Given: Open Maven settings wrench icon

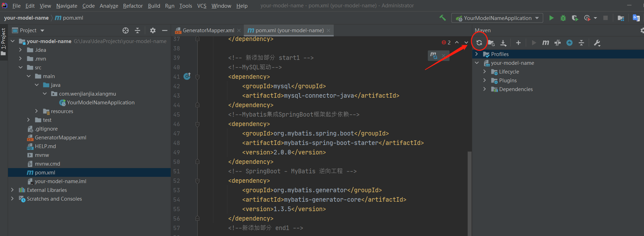Looking at the screenshot, I should tap(597, 43).
